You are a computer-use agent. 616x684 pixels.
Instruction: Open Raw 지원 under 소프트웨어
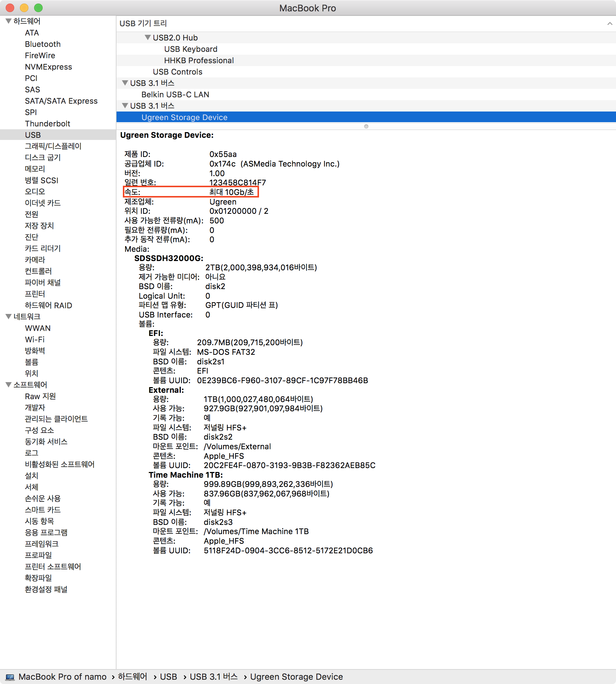click(x=40, y=396)
